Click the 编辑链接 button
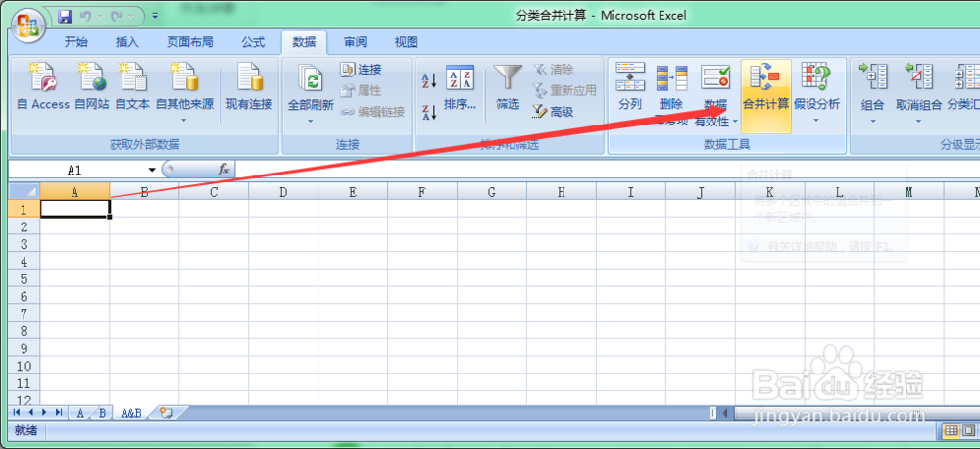 tap(372, 112)
